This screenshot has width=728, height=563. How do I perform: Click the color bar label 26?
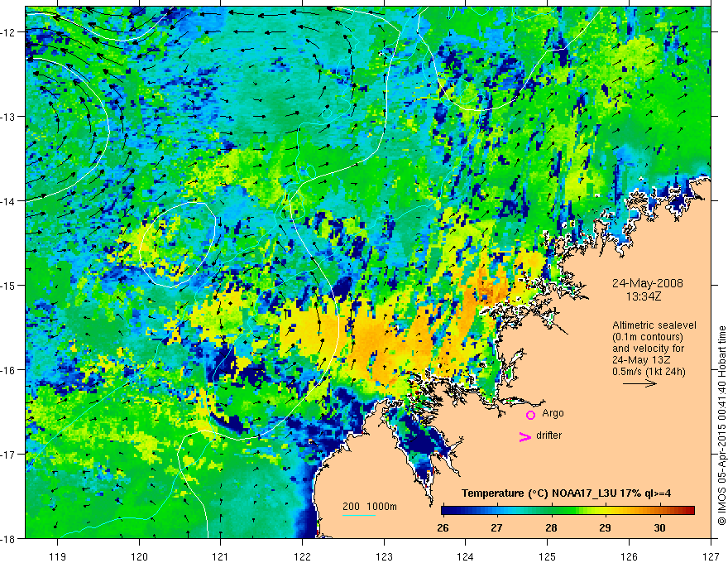click(x=443, y=528)
